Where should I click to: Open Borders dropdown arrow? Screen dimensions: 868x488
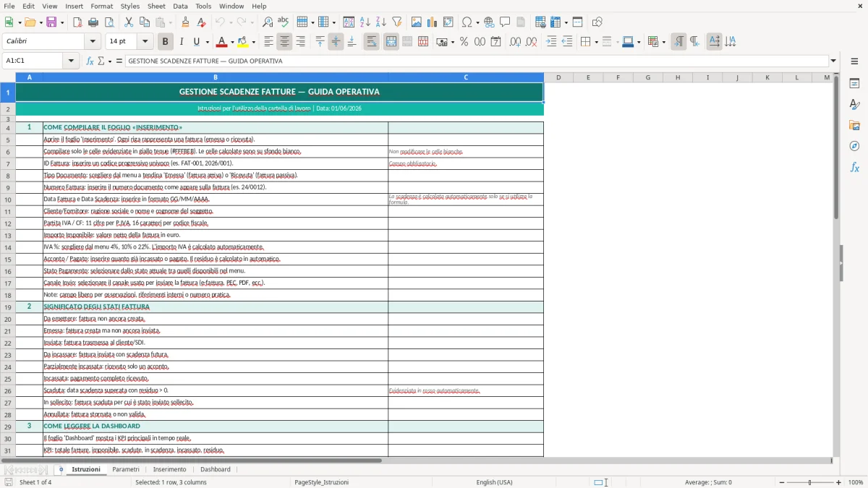pyautogui.click(x=595, y=42)
